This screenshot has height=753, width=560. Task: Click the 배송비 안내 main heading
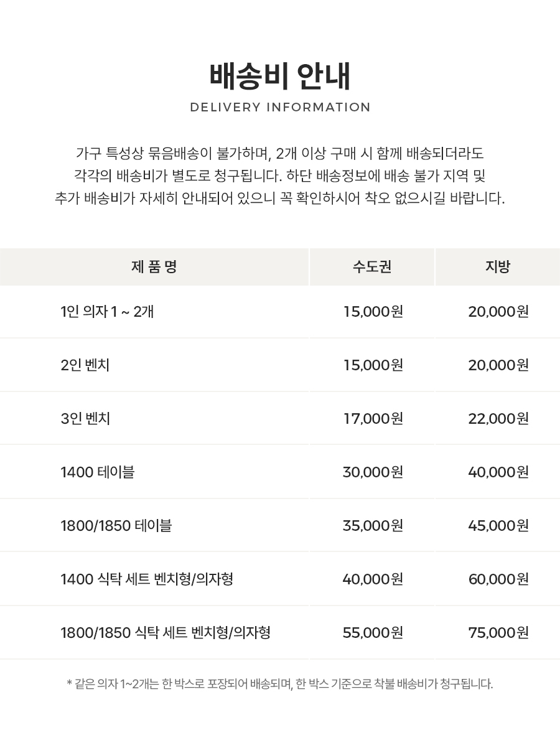[x=280, y=77]
